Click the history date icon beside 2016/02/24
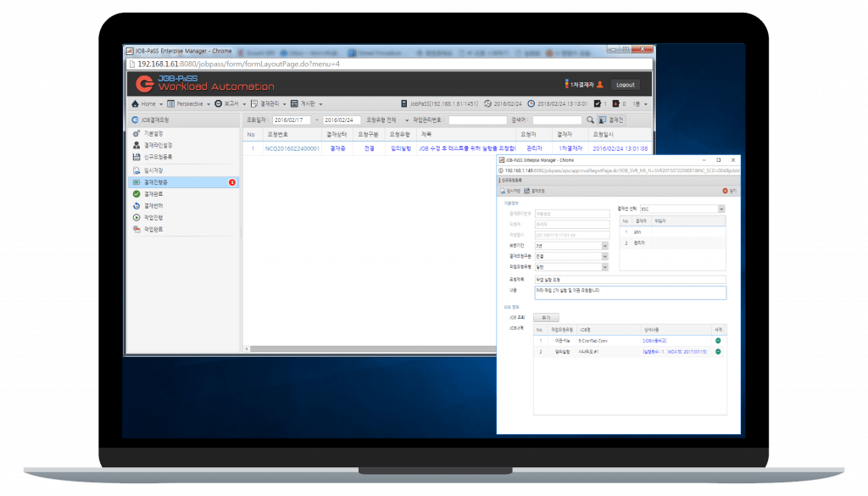 [487, 103]
